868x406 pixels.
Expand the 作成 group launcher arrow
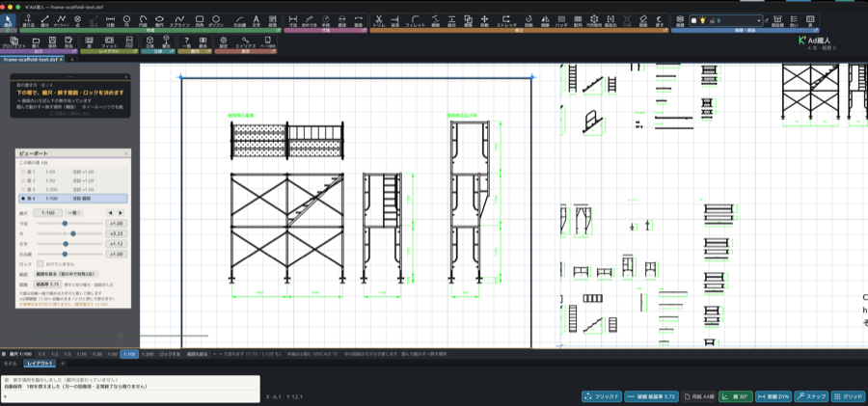(279, 31)
